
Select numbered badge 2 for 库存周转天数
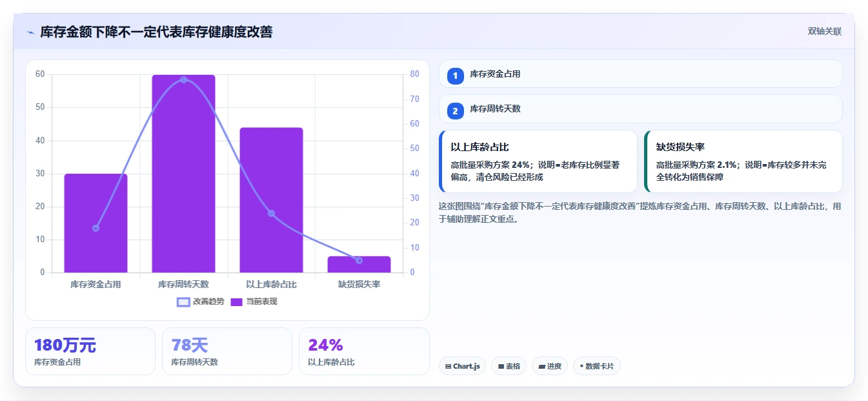tap(456, 111)
